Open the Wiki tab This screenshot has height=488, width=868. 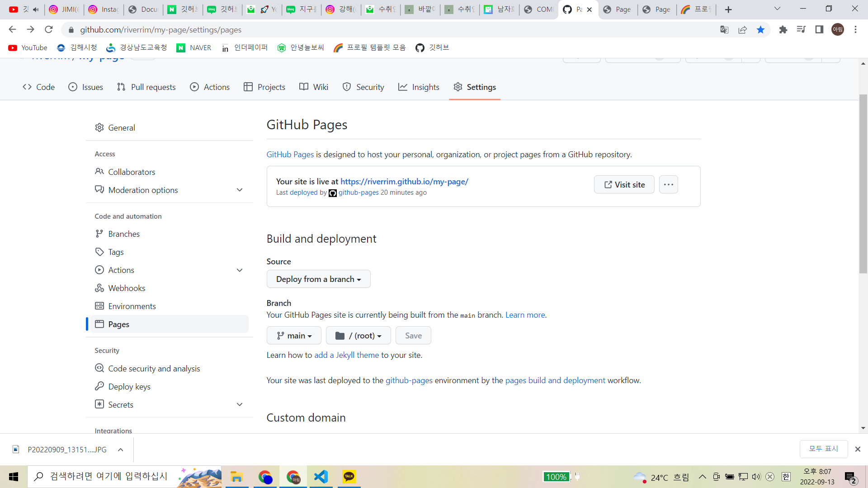click(x=314, y=87)
